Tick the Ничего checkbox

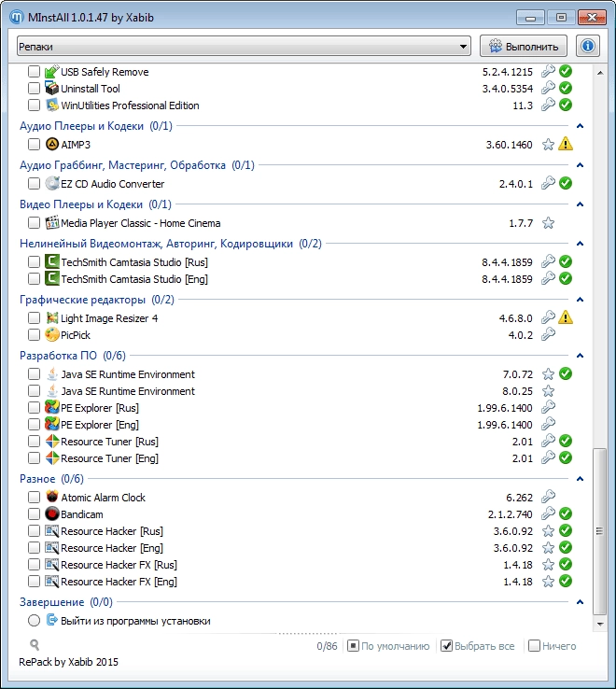(x=534, y=646)
